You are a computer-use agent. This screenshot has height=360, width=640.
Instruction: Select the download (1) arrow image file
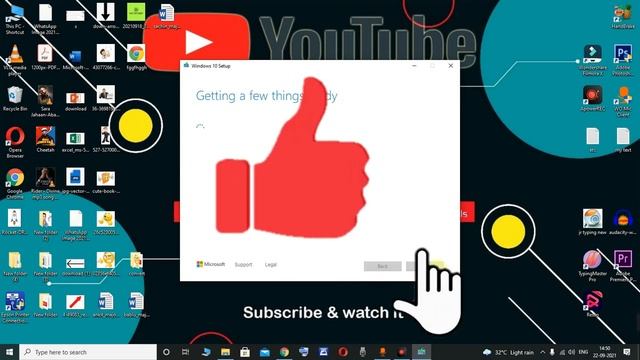tap(76, 266)
